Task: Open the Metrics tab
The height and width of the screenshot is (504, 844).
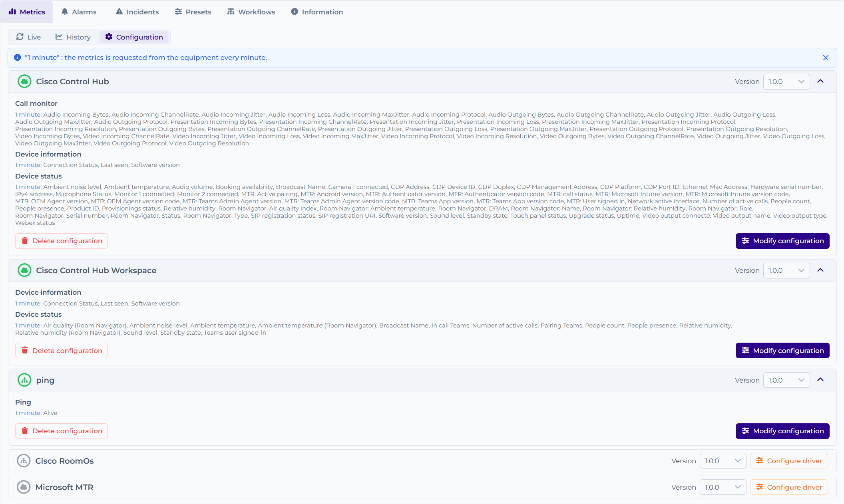Action: pos(27,12)
